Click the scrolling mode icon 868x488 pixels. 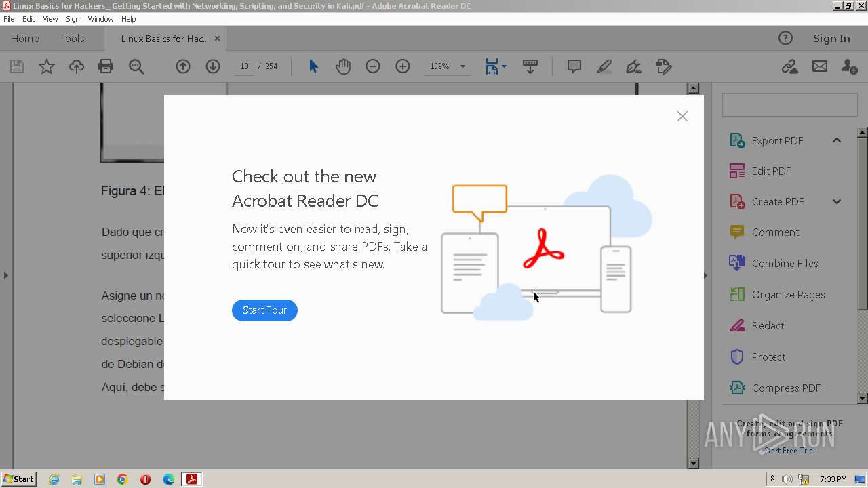point(530,66)
